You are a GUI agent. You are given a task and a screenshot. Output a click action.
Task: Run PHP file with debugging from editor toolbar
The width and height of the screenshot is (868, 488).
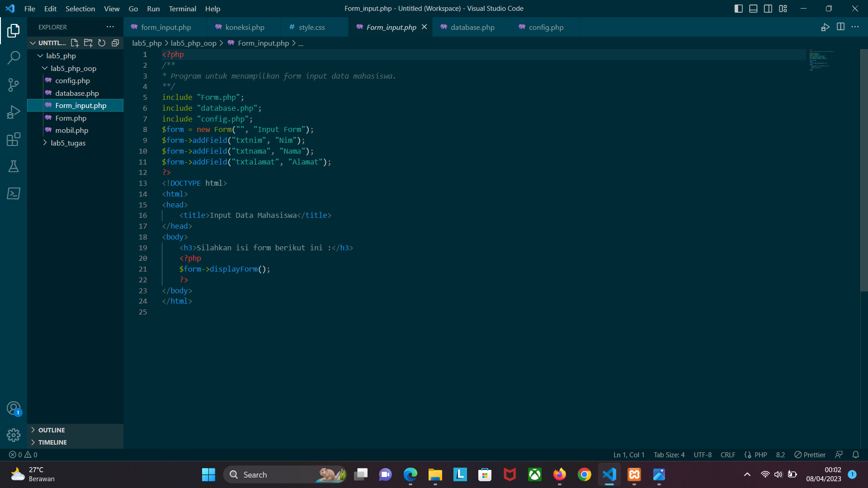(x=825, y=27)
